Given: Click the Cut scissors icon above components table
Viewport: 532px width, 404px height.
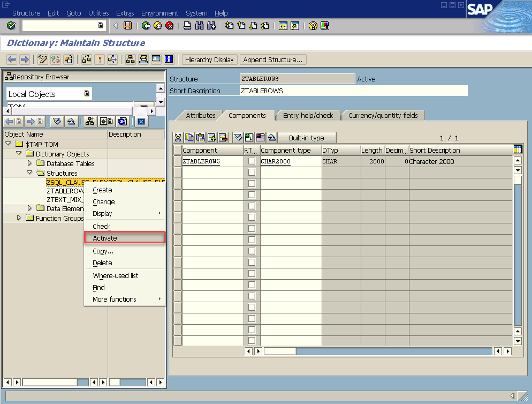Looking at the screenshot, I should 178,138.
